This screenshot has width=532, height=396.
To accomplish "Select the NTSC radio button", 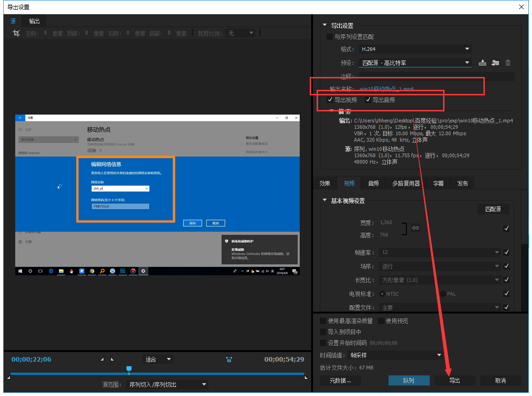I will (382, 294).
